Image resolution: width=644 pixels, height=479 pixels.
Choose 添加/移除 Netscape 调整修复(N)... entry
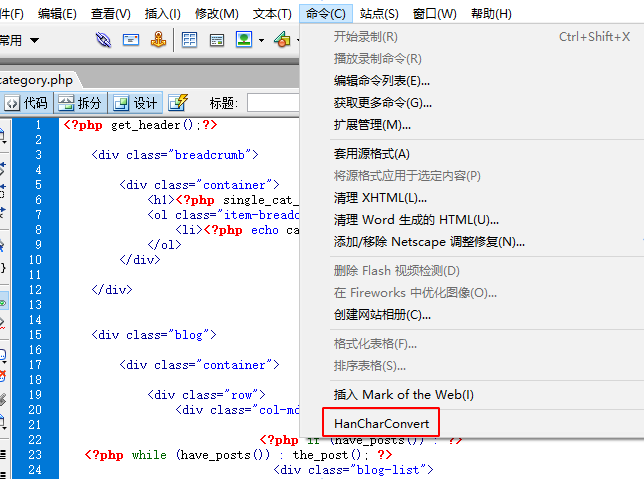(x=429, y=242)
